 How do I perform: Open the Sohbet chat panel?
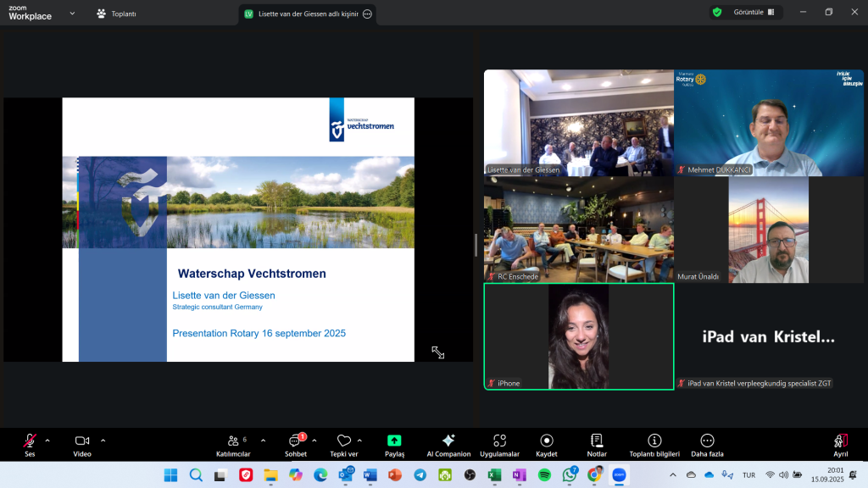click(x=295, y=441)
